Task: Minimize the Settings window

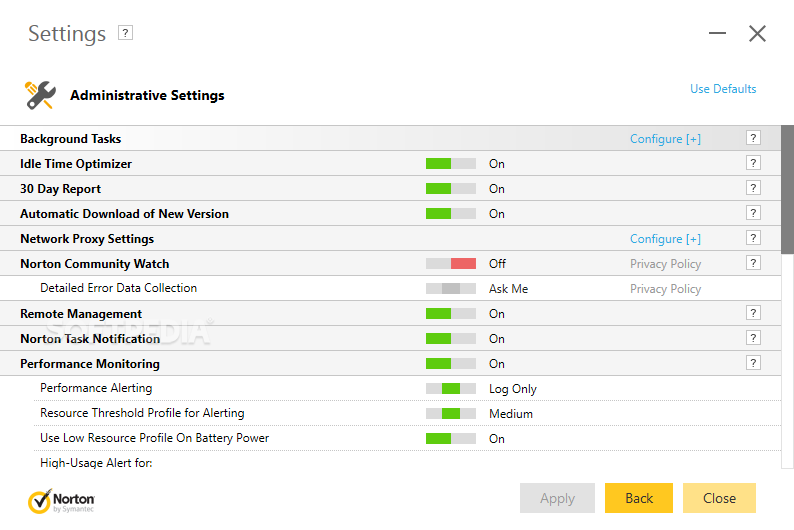Action: pyautogui.click(x=717, y=33)
